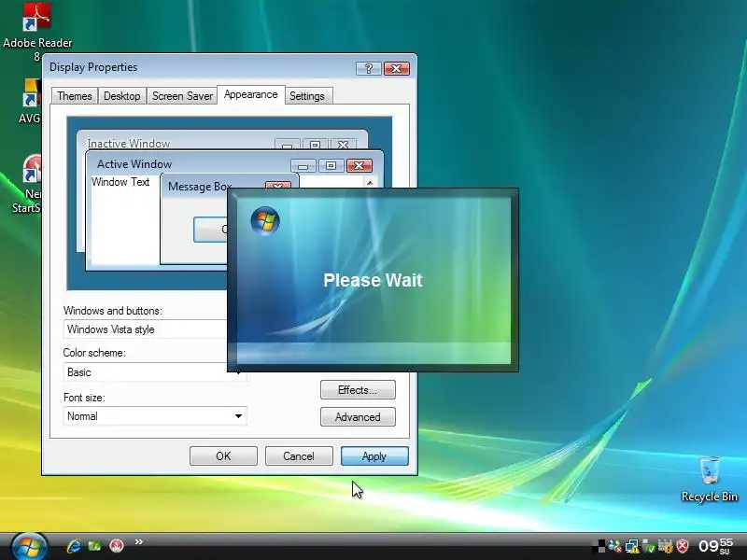
Task: Switch to the Screen Saver tab
Action: 182,96
